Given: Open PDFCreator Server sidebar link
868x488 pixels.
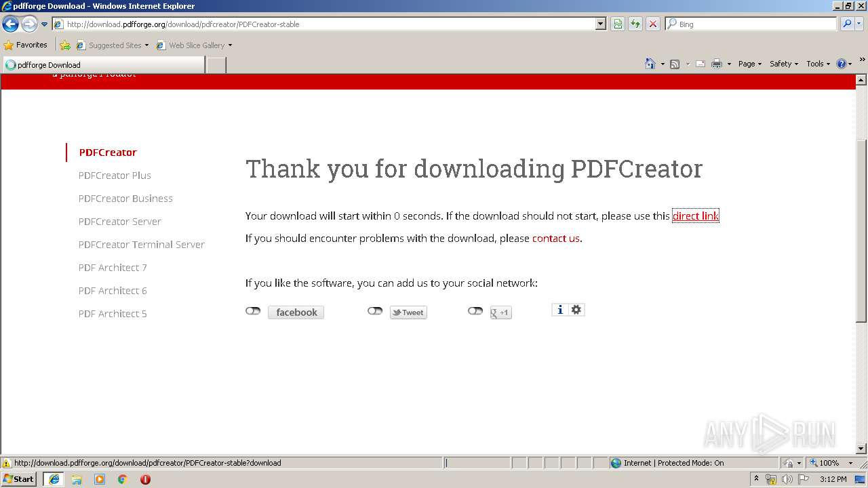Looking at the screenshot, I should point(119,222).
